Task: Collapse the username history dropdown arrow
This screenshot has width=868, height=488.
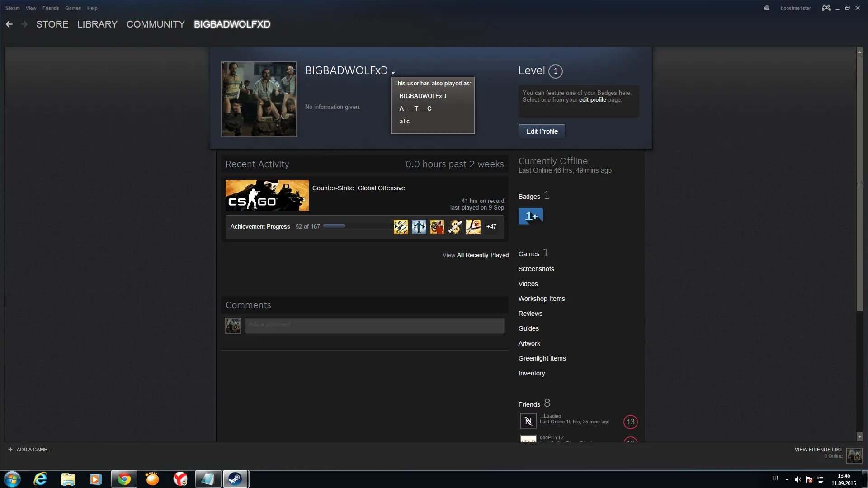Action: coord(393,72)
